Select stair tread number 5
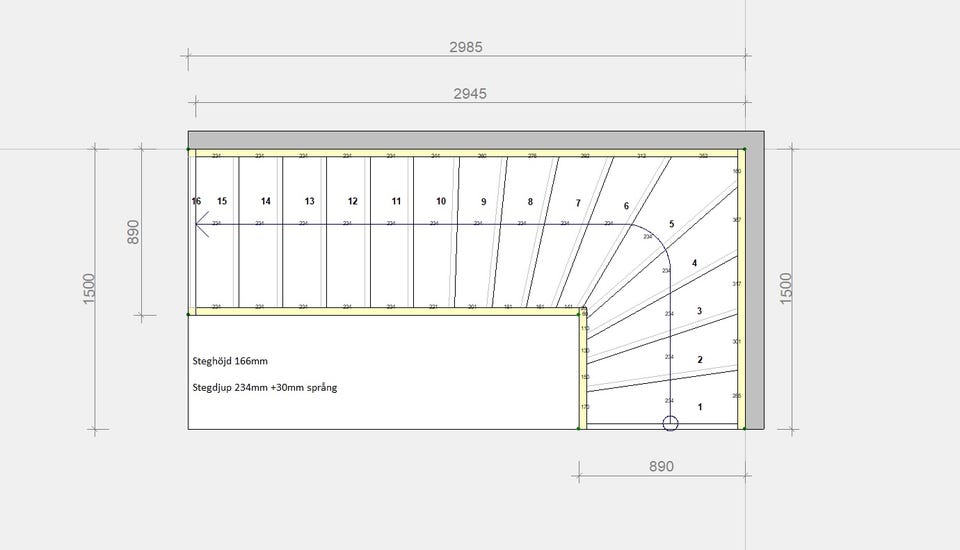The image size is (960, 550). [672, 224]
